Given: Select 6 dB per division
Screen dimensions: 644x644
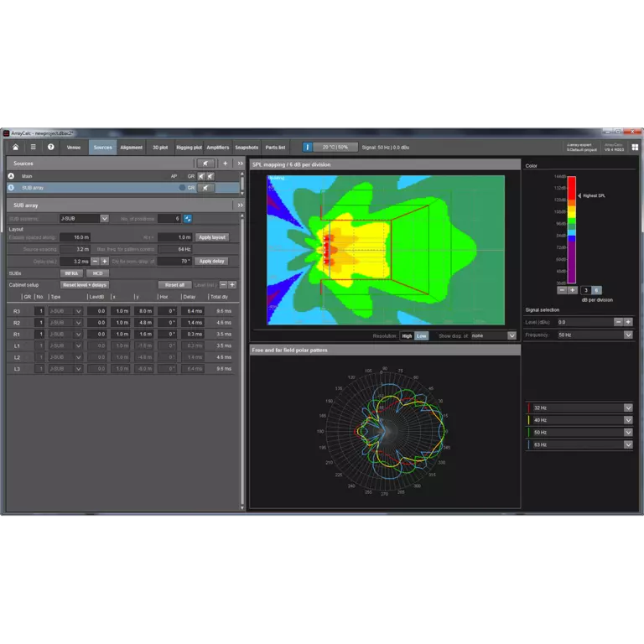Looking at the screenshot, I should [x=597, y=290].
